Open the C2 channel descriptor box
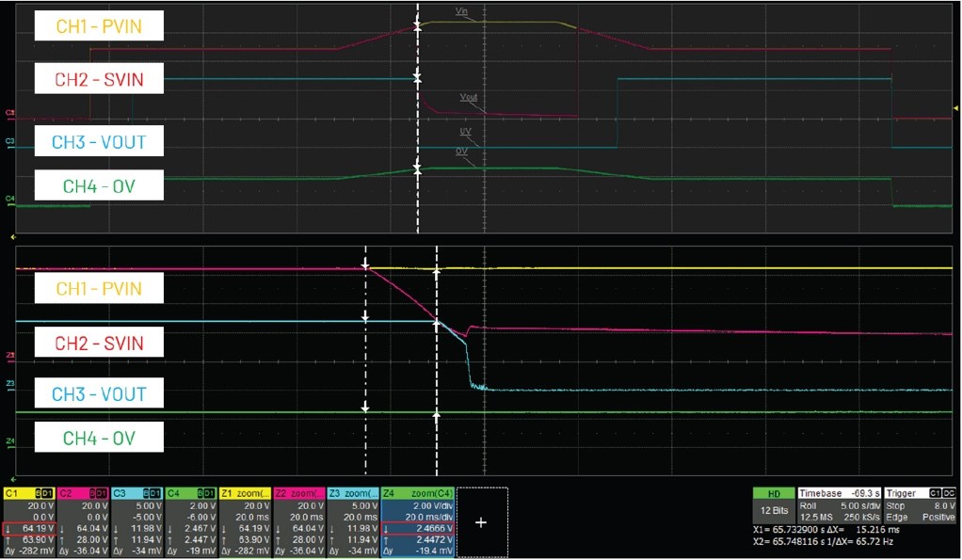 [x=83, y=522]
